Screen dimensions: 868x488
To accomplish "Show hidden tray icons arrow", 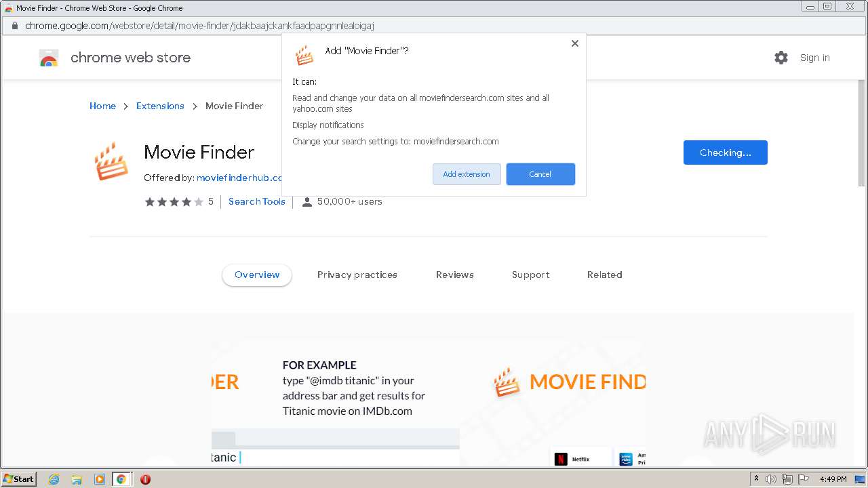I will [x=756, y=479].
